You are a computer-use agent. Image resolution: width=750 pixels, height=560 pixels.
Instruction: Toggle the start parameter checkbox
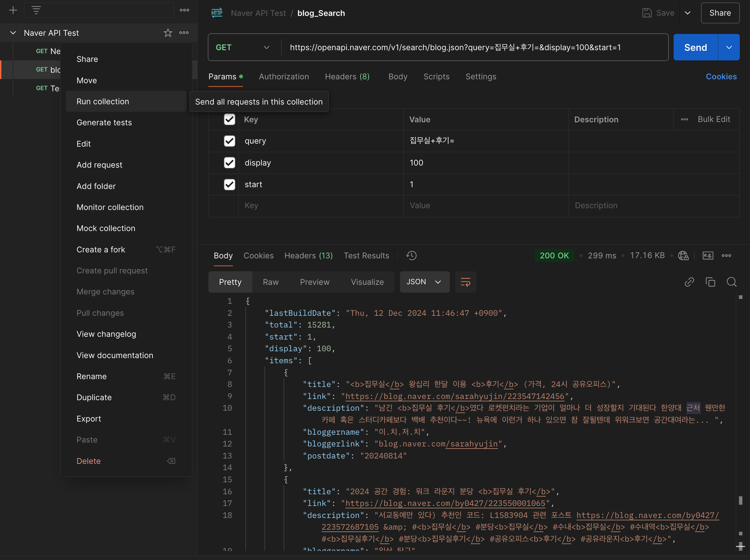[229, 184]
